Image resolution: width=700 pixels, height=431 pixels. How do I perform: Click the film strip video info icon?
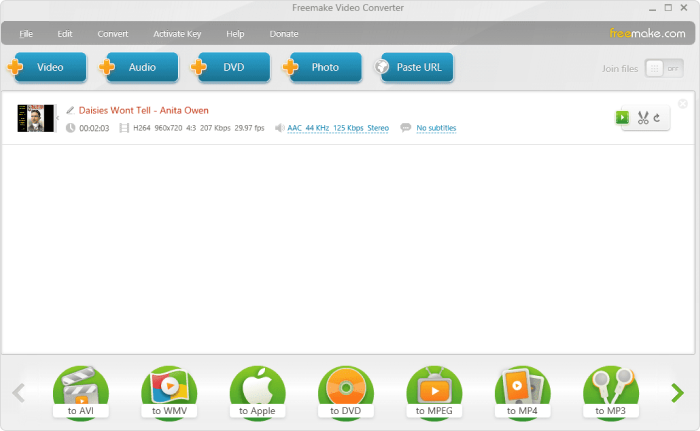pos(124,128)
